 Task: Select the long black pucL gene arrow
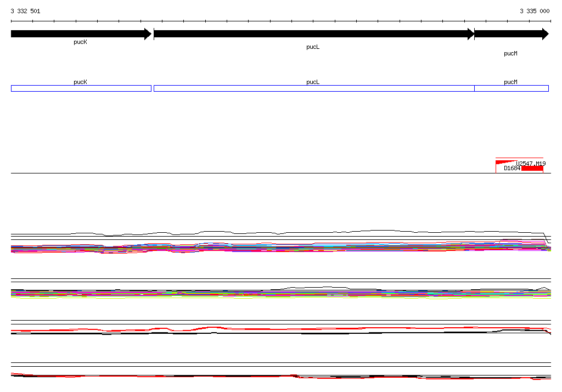[314, 34]
